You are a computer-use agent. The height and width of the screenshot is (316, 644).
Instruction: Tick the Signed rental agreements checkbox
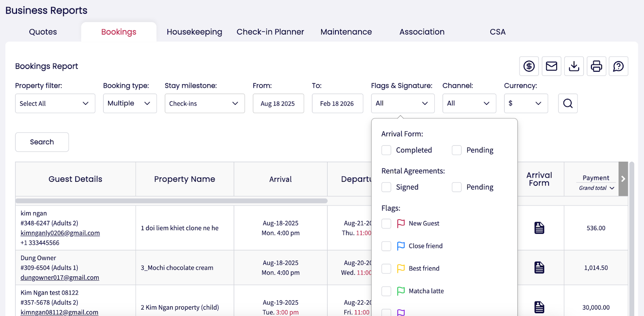(386, 187)
